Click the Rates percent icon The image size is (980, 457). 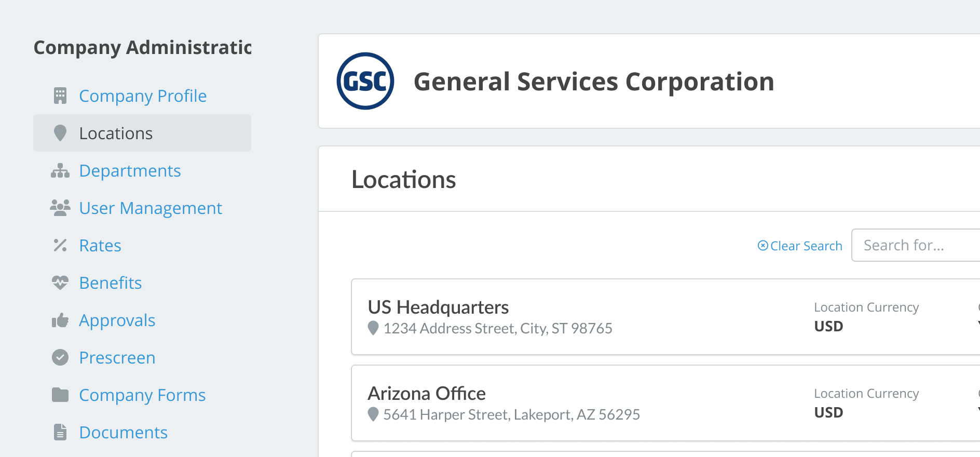pos(60,245)
